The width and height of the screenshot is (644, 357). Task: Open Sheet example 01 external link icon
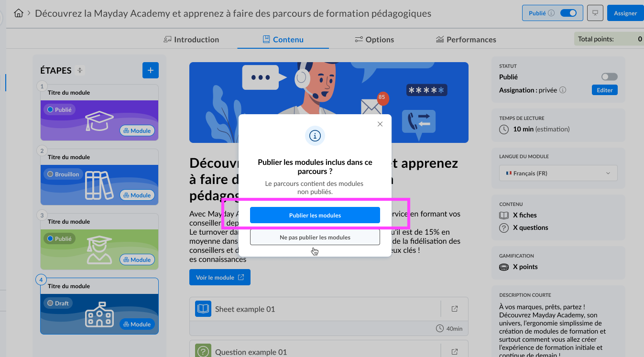[455, 309]
